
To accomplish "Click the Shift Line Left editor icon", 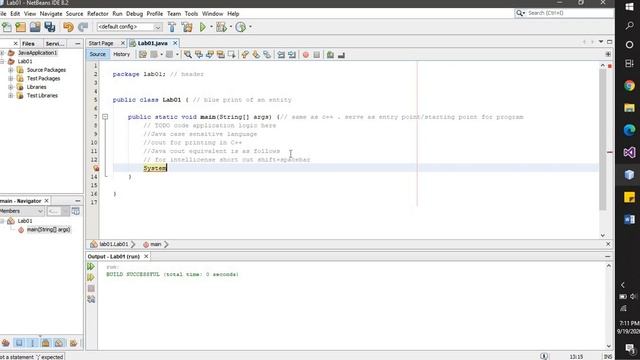I will tap(281, 55).
